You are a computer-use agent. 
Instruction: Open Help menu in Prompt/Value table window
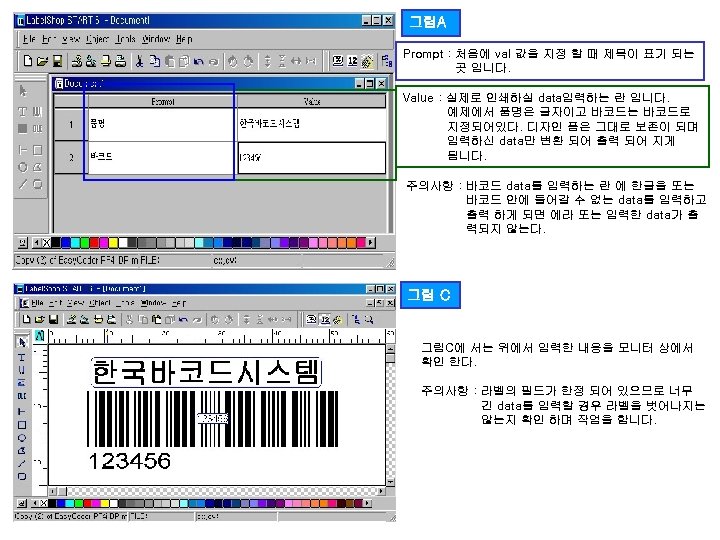click(184, 39)
